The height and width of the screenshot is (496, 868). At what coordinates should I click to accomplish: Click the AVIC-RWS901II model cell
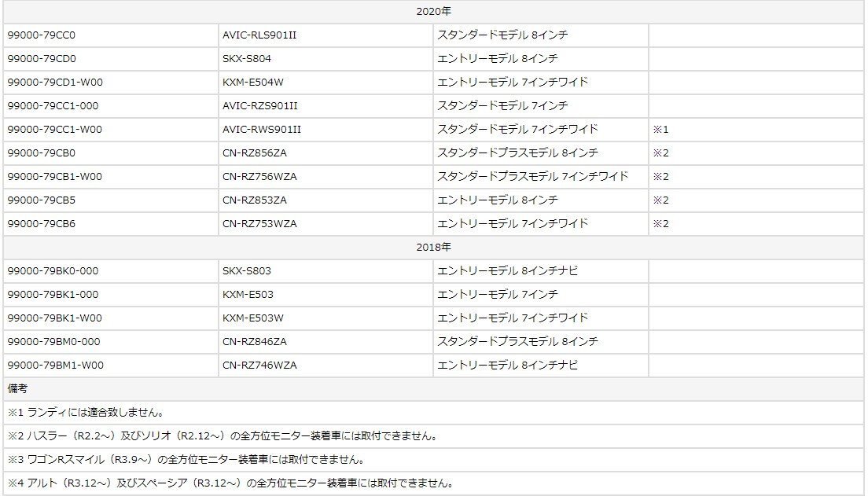pos(262,130)
